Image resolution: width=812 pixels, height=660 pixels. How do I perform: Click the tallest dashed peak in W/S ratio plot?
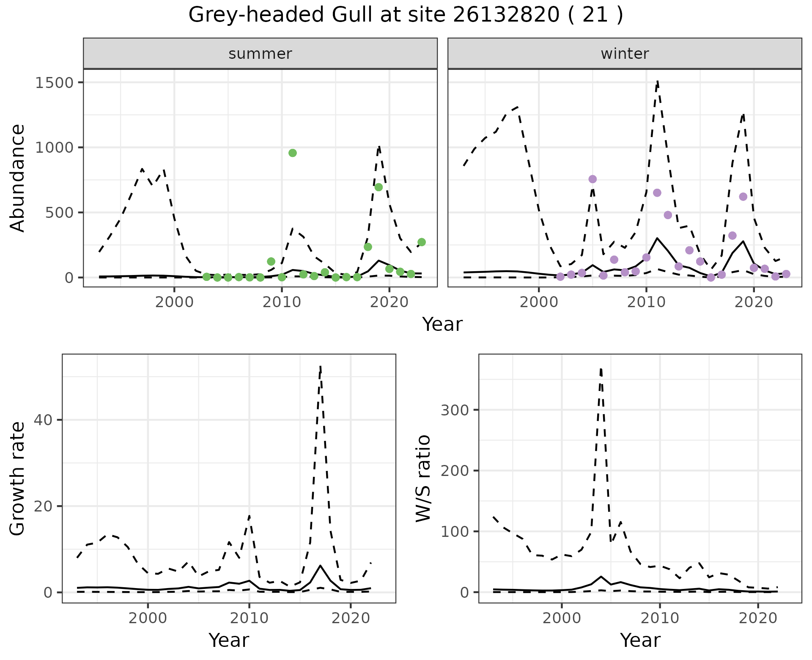point(601,370)
